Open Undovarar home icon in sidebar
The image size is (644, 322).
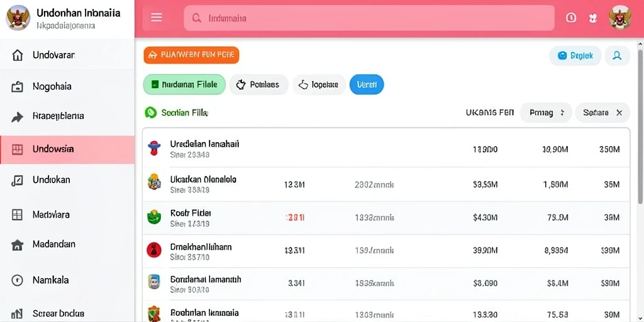coord(17,55)
